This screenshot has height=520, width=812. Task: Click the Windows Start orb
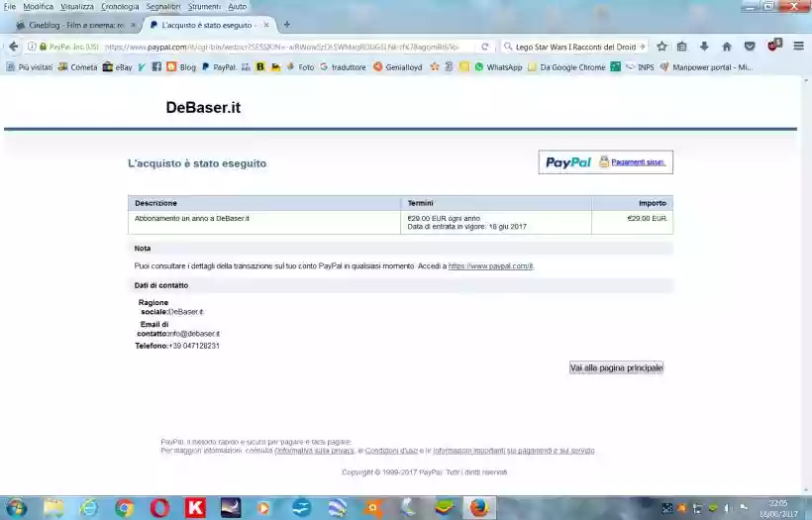(16, 507)
